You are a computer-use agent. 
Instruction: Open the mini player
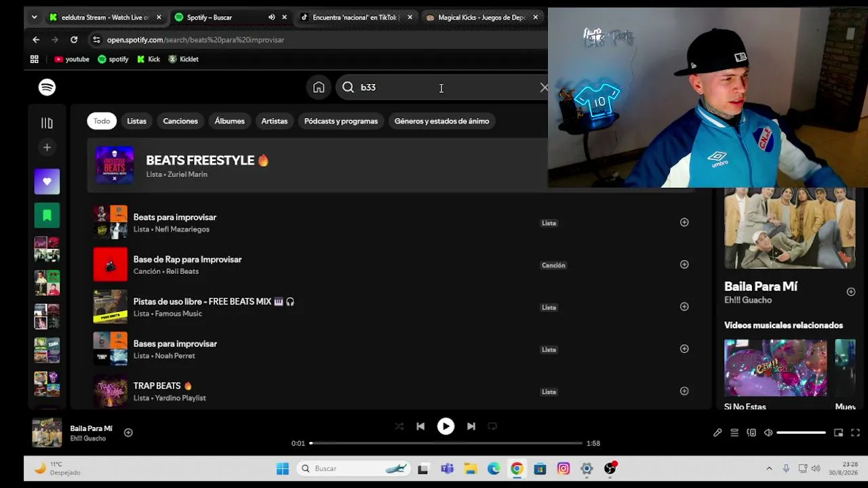tap(838, 432)
